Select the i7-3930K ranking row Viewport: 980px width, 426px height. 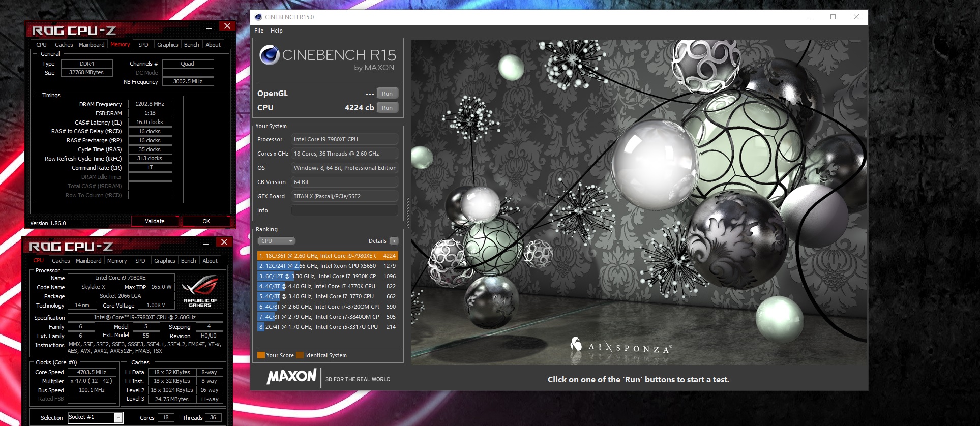(x=328, y=276)
